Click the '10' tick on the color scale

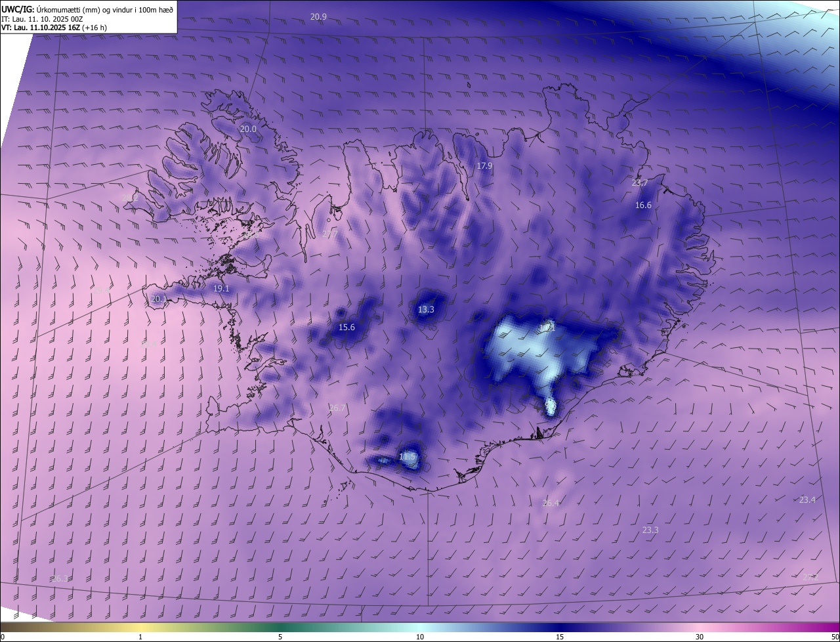pyautogui.click(x=420, y=637)
